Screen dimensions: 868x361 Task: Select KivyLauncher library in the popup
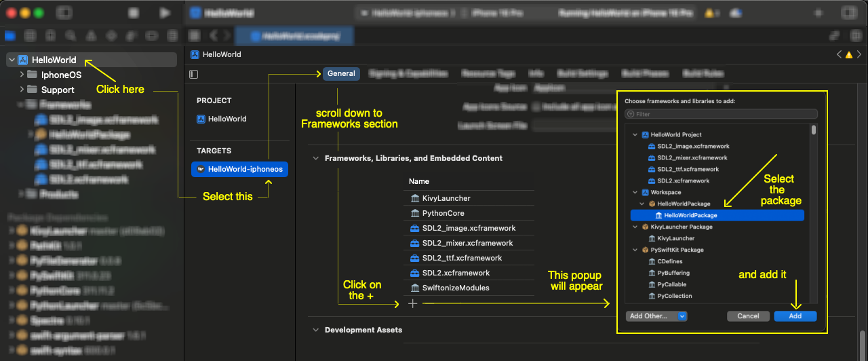click(670, 238)
